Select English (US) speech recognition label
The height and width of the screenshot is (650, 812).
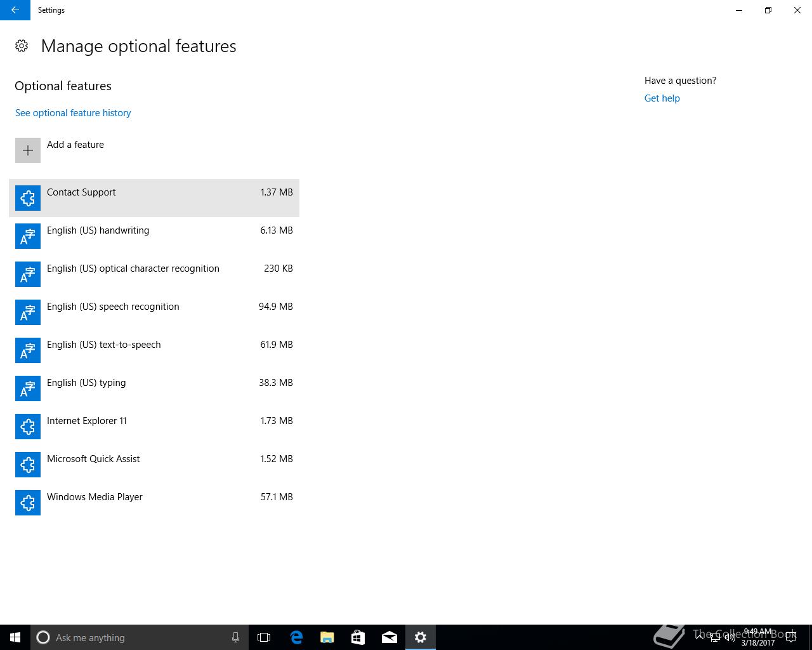click(113, 307)
